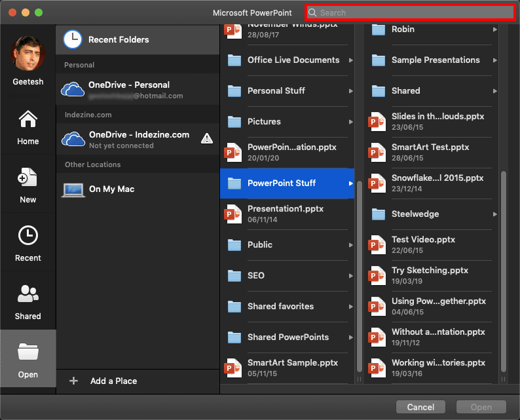Click the Cancel button
The image size is (520, 420).
point(420,407)
